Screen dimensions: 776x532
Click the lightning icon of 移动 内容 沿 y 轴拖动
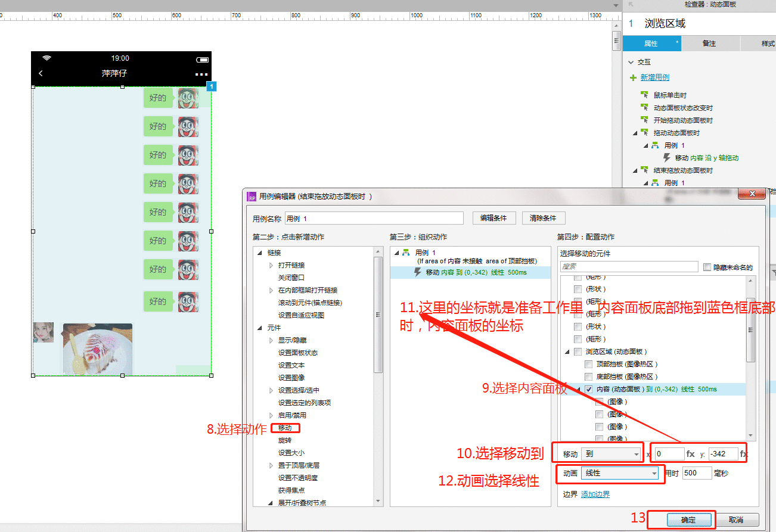(x=667, y=158)
